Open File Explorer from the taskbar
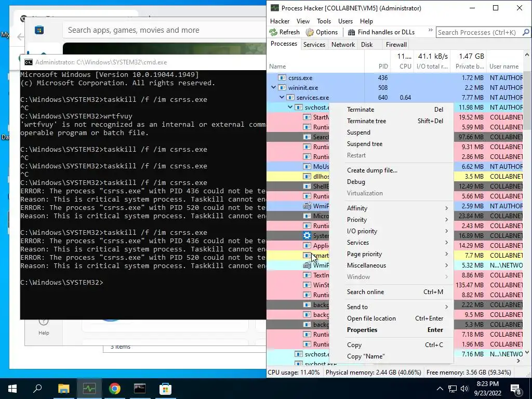532x399 pixels. tap(63, 389)
